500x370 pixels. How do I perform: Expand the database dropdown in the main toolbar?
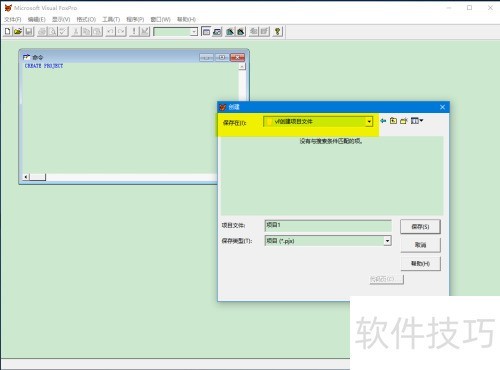click(x=194, y=32)
